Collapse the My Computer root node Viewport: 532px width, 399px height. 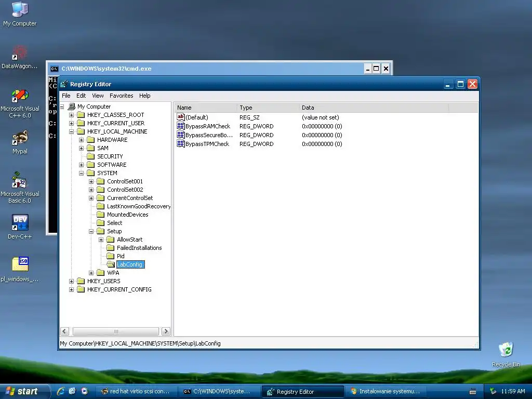[62, 107]
